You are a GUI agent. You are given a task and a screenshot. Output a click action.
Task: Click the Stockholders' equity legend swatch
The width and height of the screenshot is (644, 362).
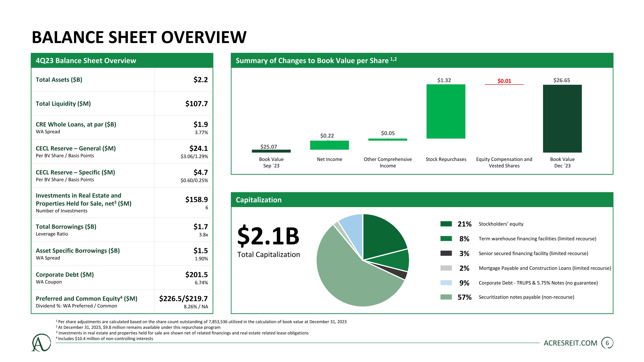[x=446, y=224]
